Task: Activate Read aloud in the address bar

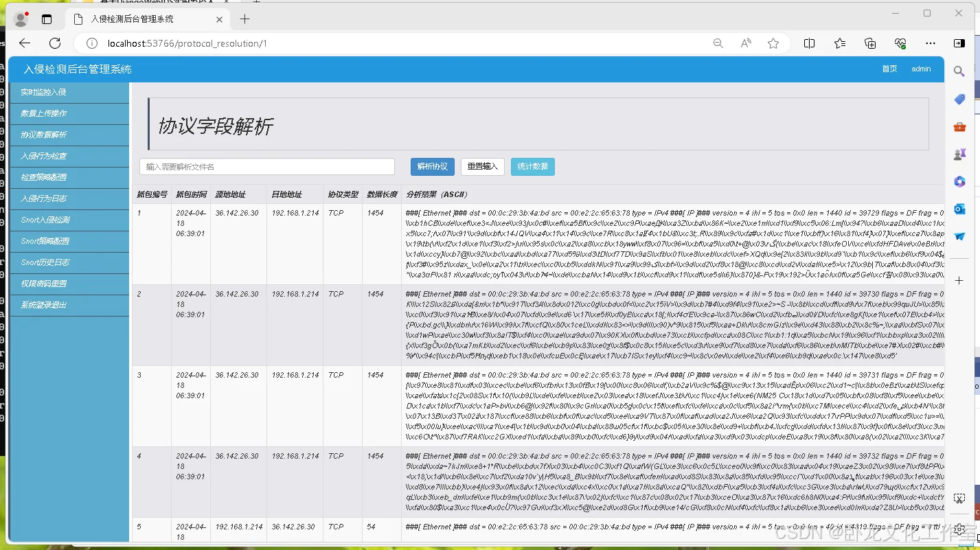Action: pyautogui.click(x=745, y=43)
